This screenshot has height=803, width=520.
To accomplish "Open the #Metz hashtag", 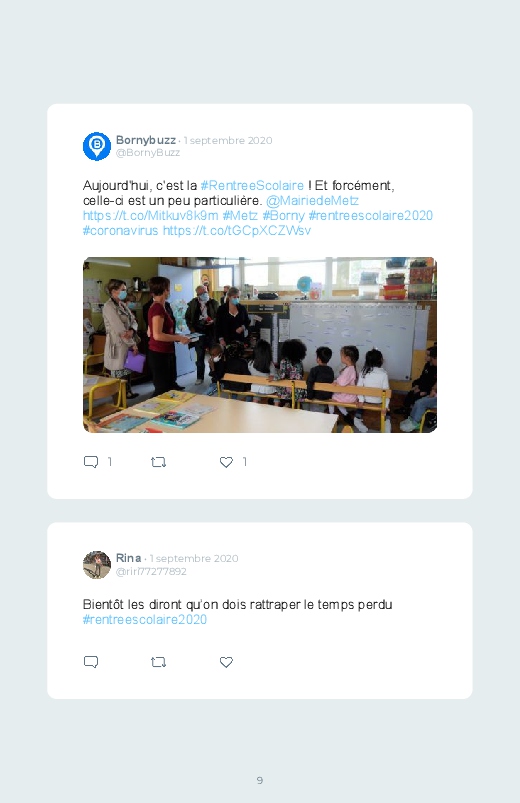I will [240, 215].
